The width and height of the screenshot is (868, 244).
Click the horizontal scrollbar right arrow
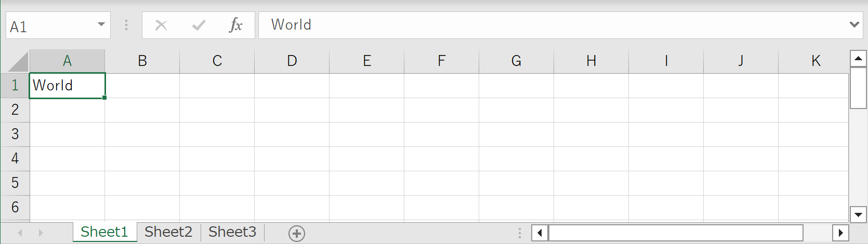click(840, 233)
